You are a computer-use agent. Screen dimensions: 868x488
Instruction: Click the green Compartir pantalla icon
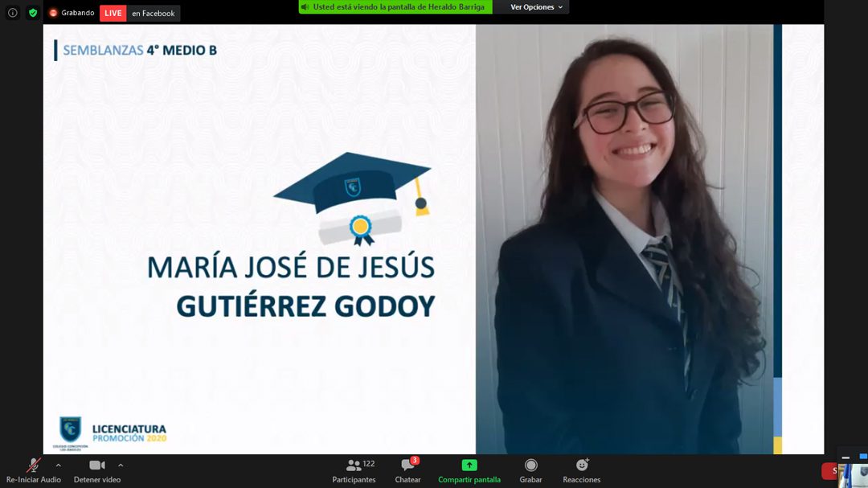469,465
